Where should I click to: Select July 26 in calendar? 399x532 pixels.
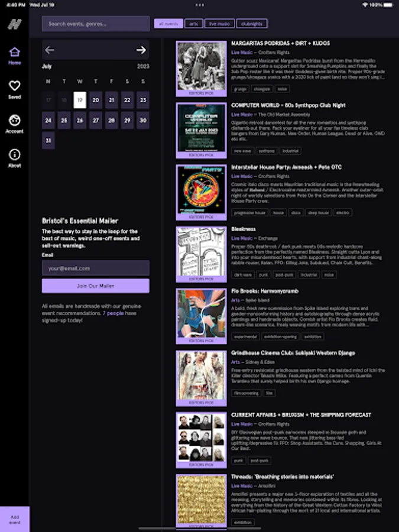pyautogui.click(x=80, y=121)
